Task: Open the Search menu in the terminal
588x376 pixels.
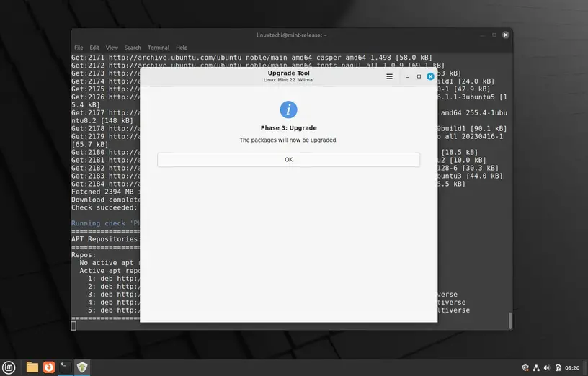Action: (133, 48)
